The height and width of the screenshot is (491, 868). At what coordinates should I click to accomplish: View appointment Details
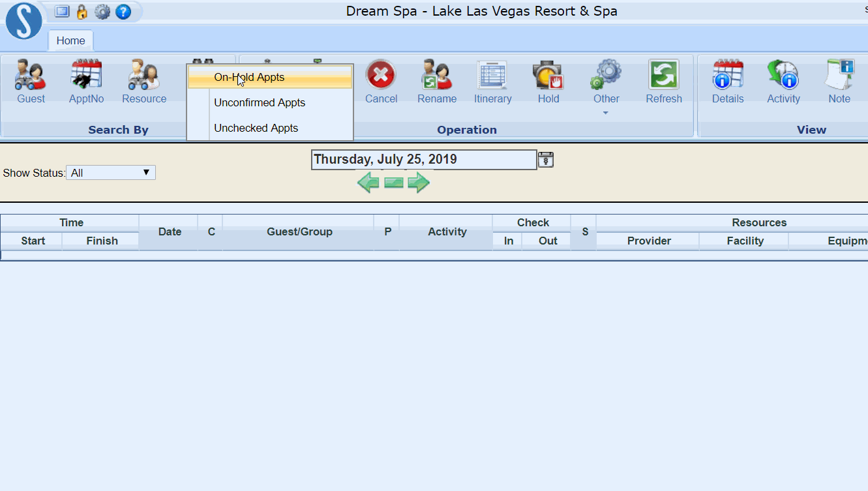[x=728, y=80]
